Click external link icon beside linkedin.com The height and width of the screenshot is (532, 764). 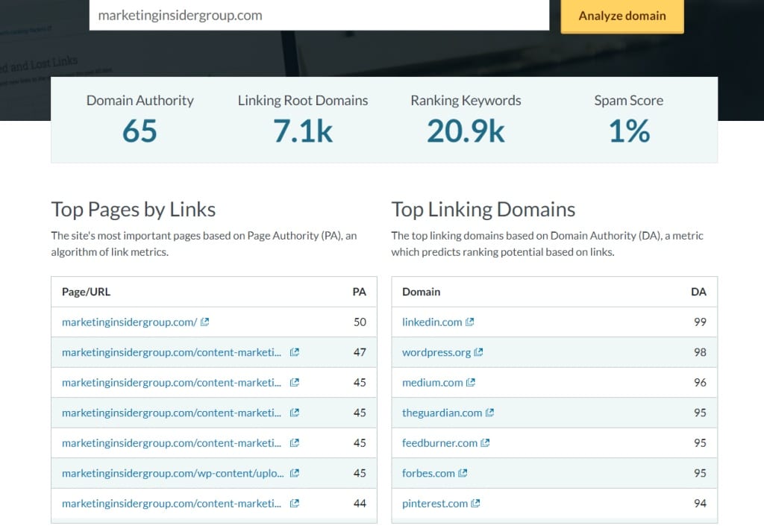(470, 322)
